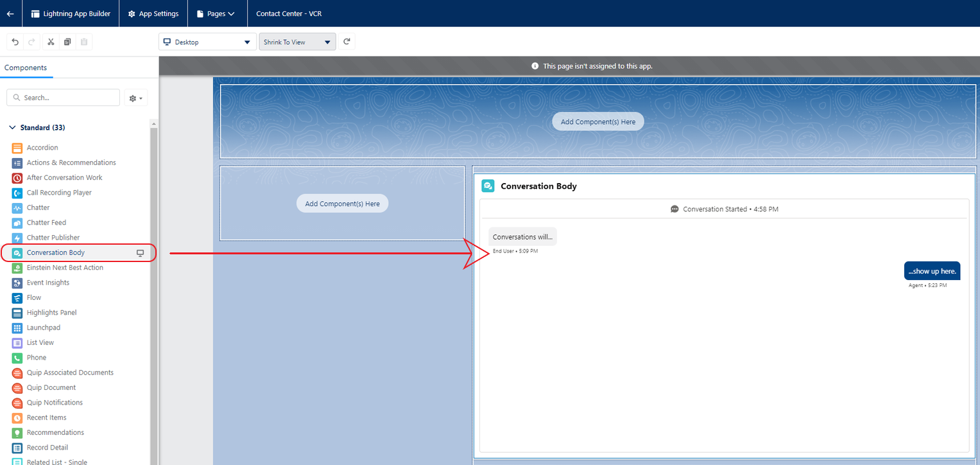Click the 'End User • 5:09 PM' timestamp
The width and height of the screenshot is (980, 465).
click(x=515, y=251)
